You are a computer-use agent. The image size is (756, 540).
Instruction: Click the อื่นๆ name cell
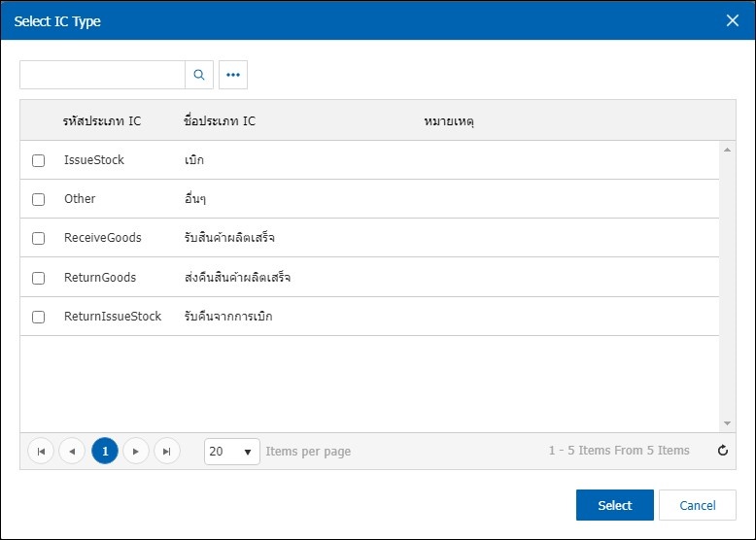pos(195,198)
